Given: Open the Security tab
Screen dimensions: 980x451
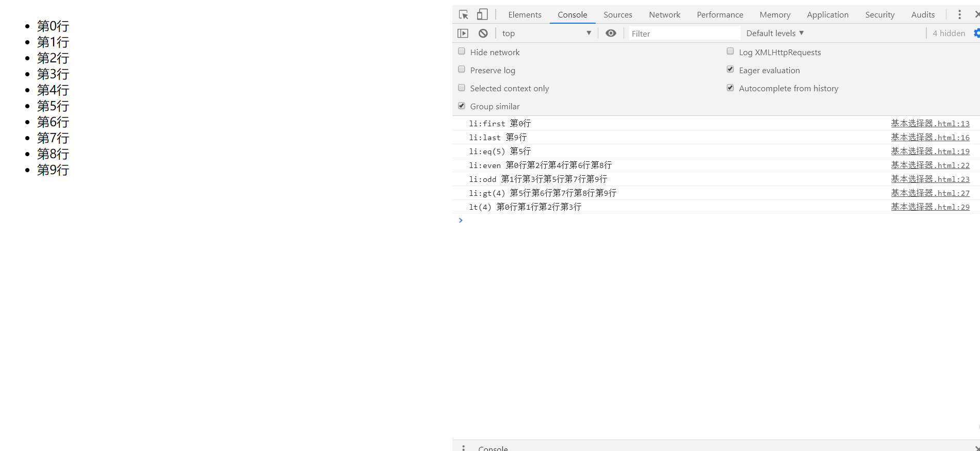Looking at the screenshot, I should (879, 15).
